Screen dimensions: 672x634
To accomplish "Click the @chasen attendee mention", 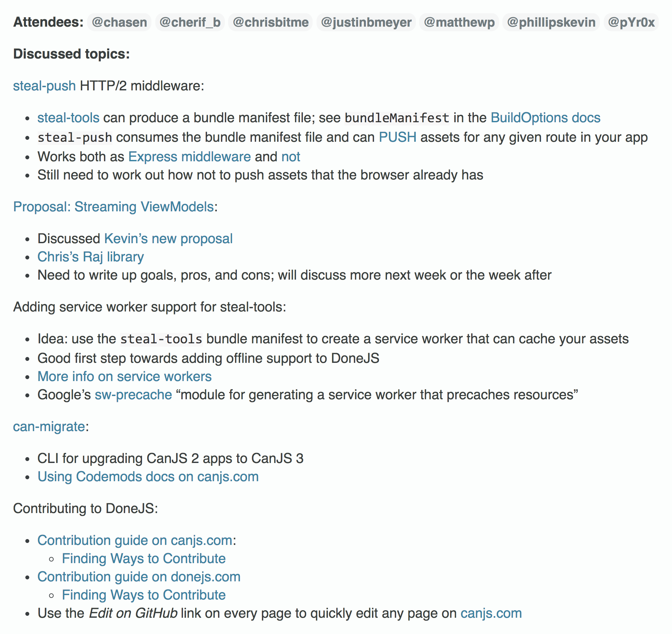I will (119, 22).
